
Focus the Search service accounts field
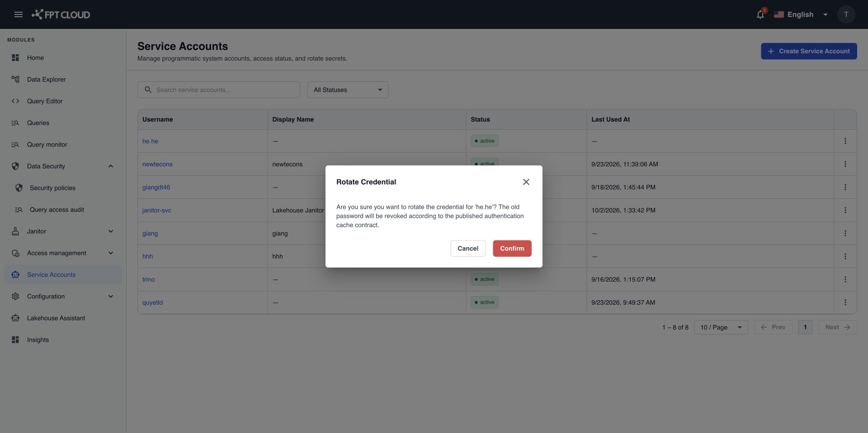218,90
